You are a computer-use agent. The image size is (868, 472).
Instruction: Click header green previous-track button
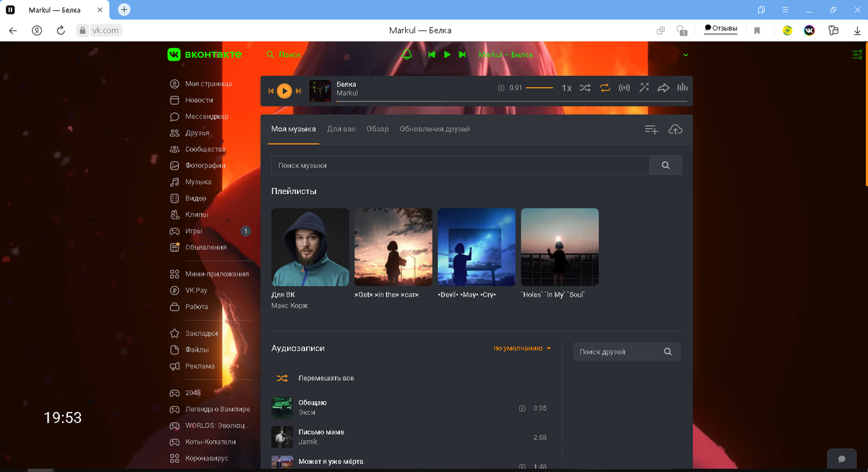[432, 54]
